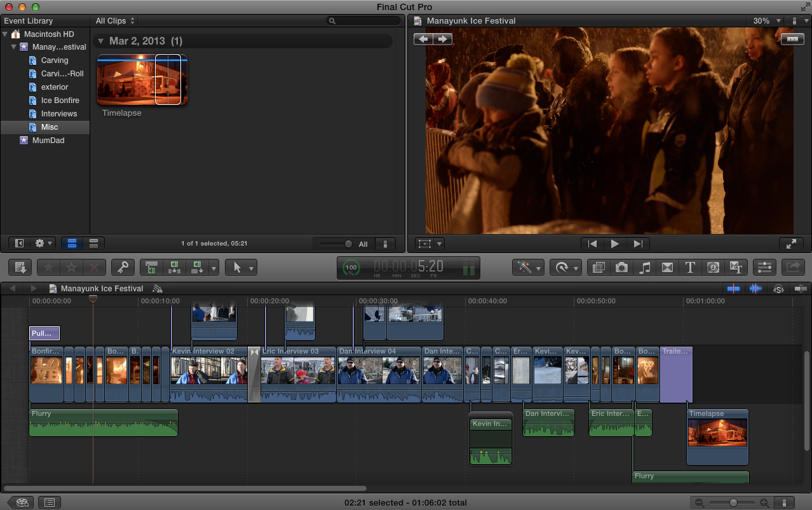Show the Project Library film reel button

pos(21,502)
